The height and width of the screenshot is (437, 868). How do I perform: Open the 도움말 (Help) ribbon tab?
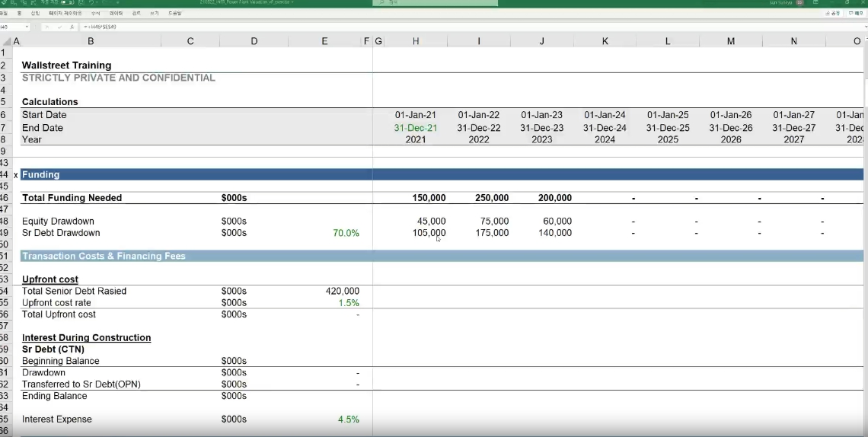point(175,14)
